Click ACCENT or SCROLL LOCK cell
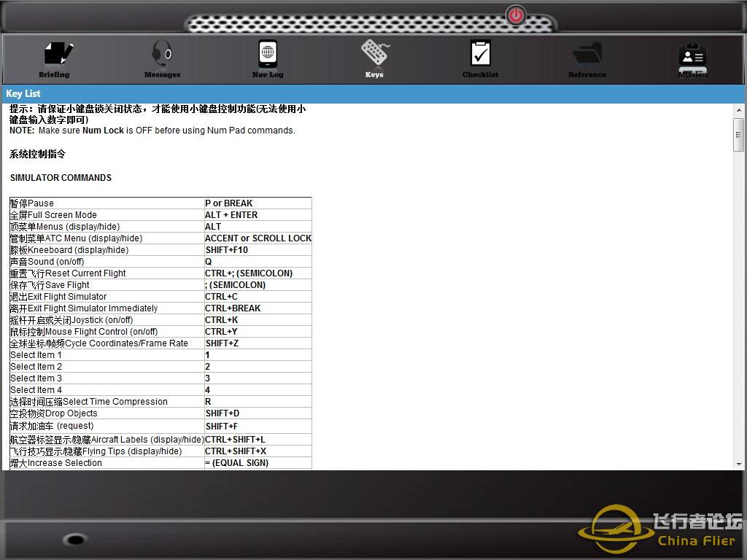Viewport: 747px width, 560px height. point(258,238)
